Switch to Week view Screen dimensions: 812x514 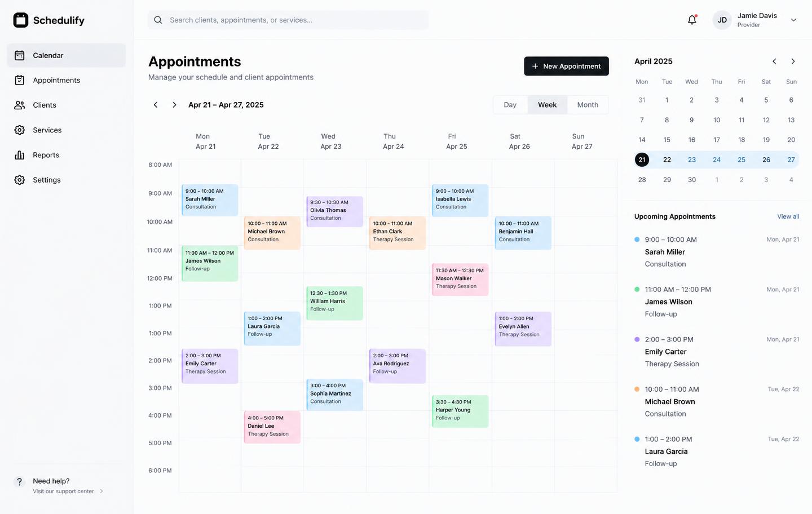click(547, 105)
